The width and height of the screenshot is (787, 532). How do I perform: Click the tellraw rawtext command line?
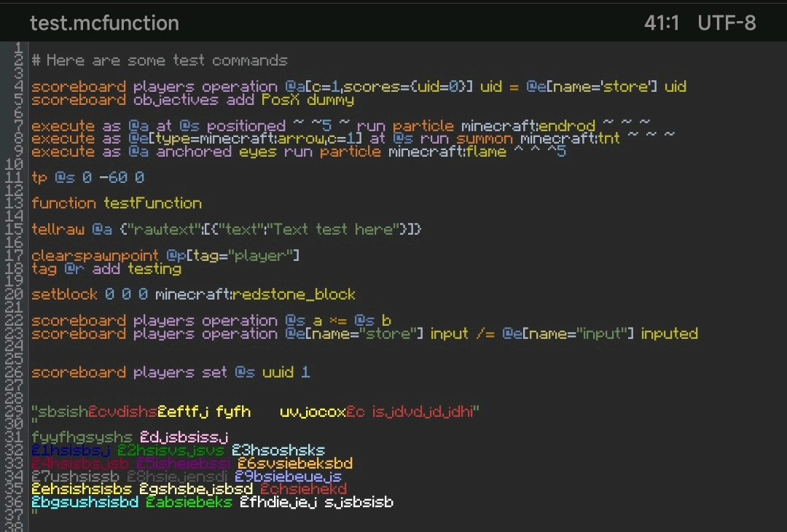[226, 230]
